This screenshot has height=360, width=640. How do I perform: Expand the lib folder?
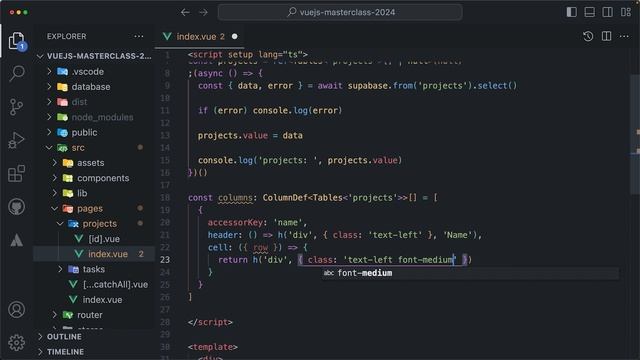coord(94,193)
